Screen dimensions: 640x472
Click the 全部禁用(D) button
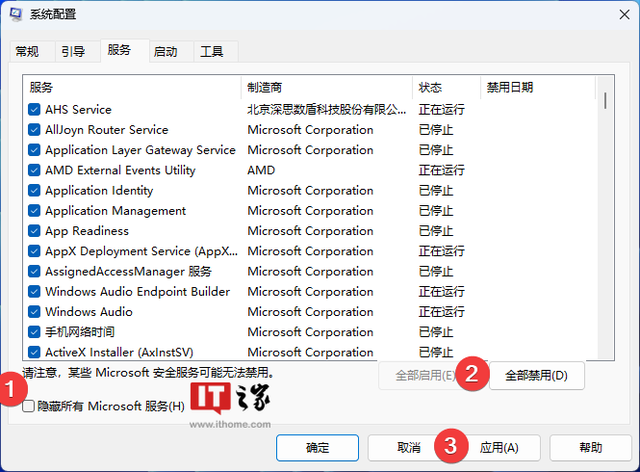(537, 375)
